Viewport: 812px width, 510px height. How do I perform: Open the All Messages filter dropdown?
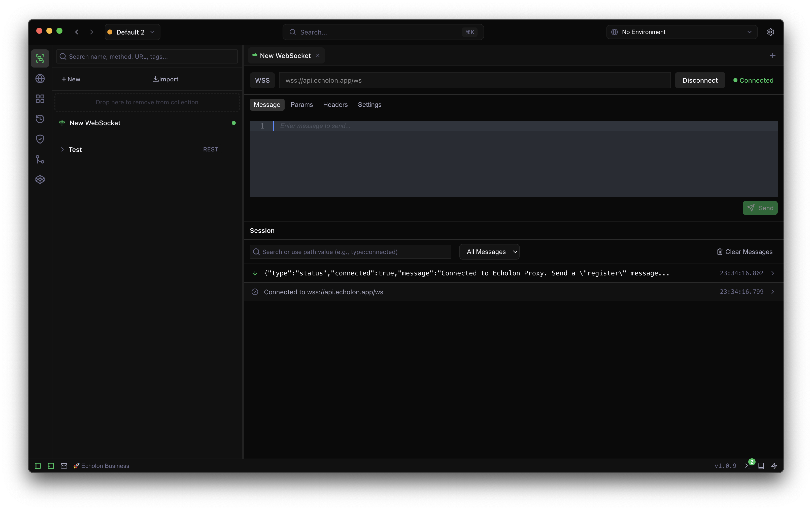[x=489, y=251]
